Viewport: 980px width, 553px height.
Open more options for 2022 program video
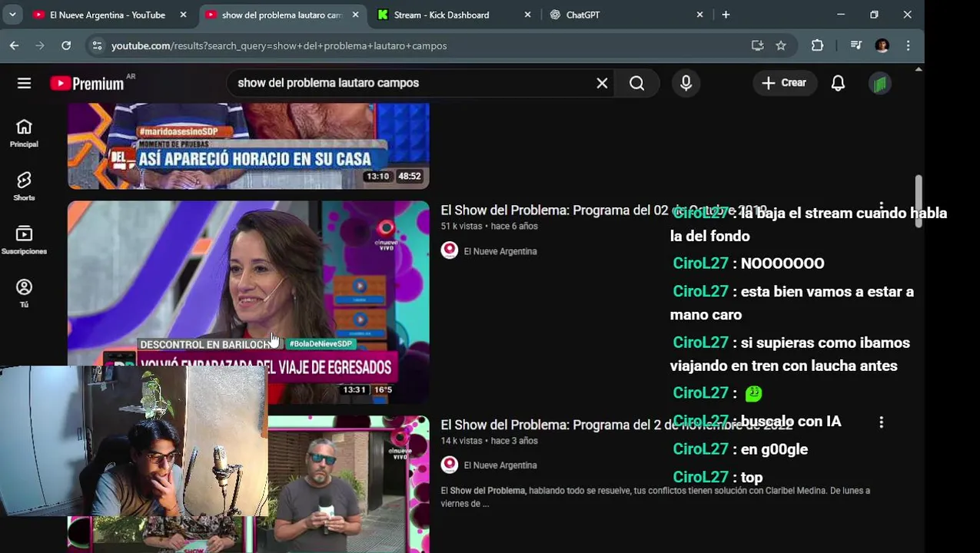tap(882, 422)
